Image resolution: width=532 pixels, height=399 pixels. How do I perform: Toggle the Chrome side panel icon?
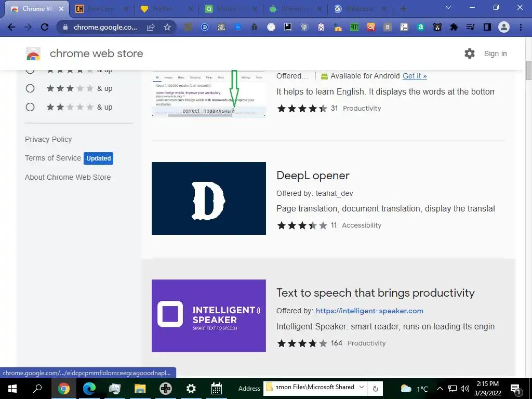pos(487,27)
